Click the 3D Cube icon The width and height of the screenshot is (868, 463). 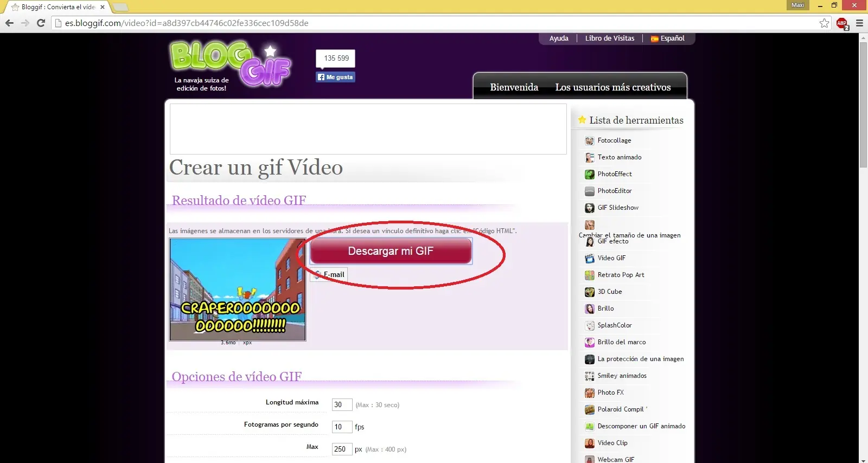tap(590, 292)
